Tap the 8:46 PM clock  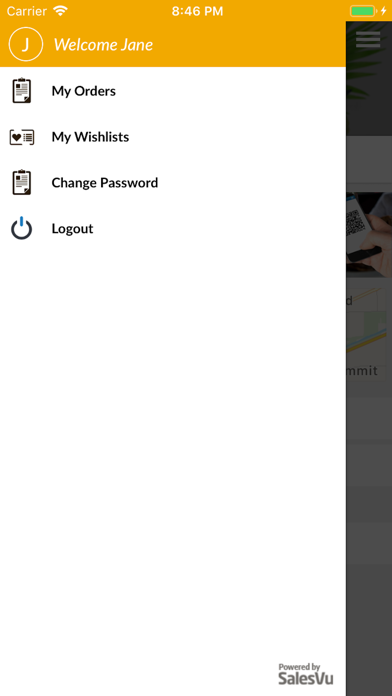pyautogui.click(x=198, y=11)
